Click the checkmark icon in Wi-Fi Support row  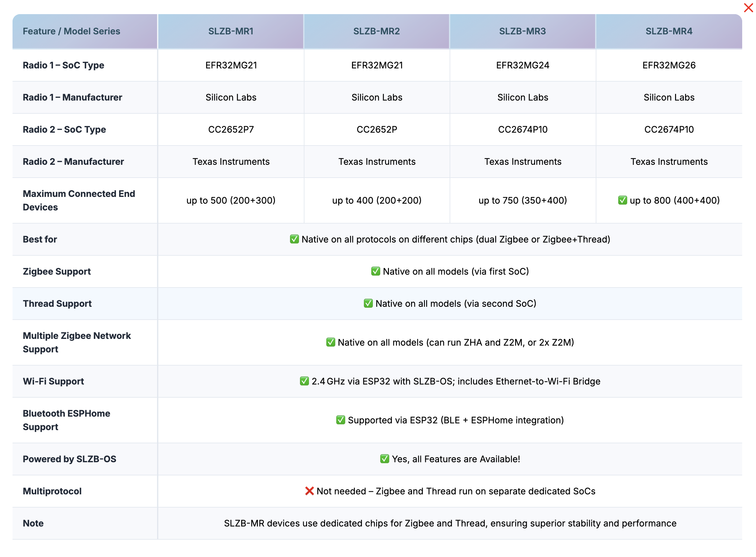pos(304,381)
